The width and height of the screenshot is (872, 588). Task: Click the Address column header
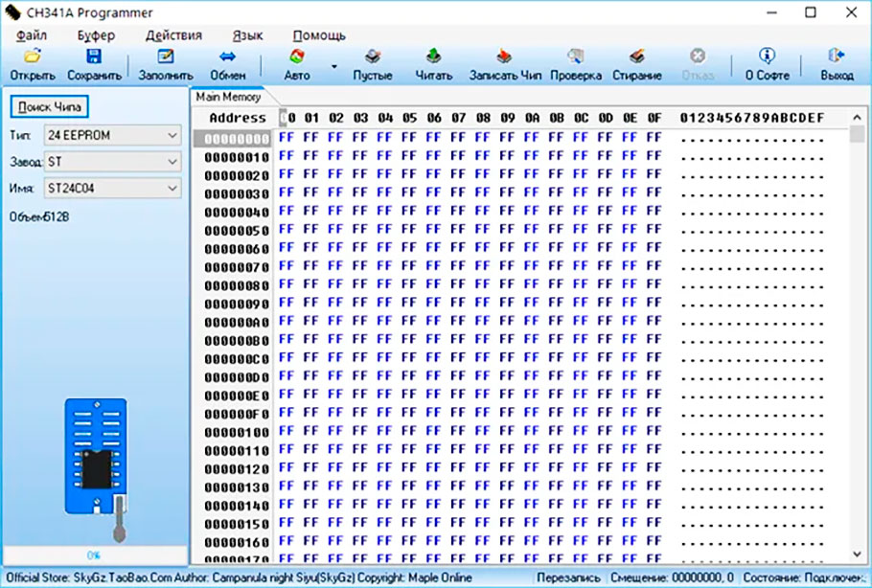tap(238, 118)
